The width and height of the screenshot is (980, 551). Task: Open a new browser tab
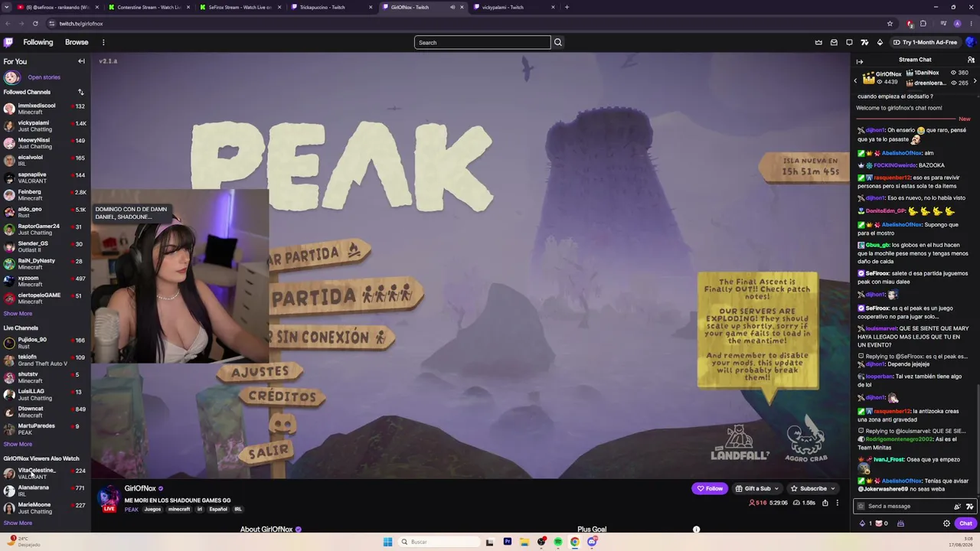coord(567,8)
